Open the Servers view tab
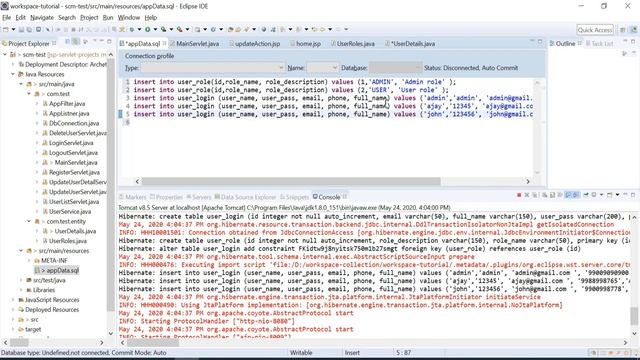 [x=198, y=197]
